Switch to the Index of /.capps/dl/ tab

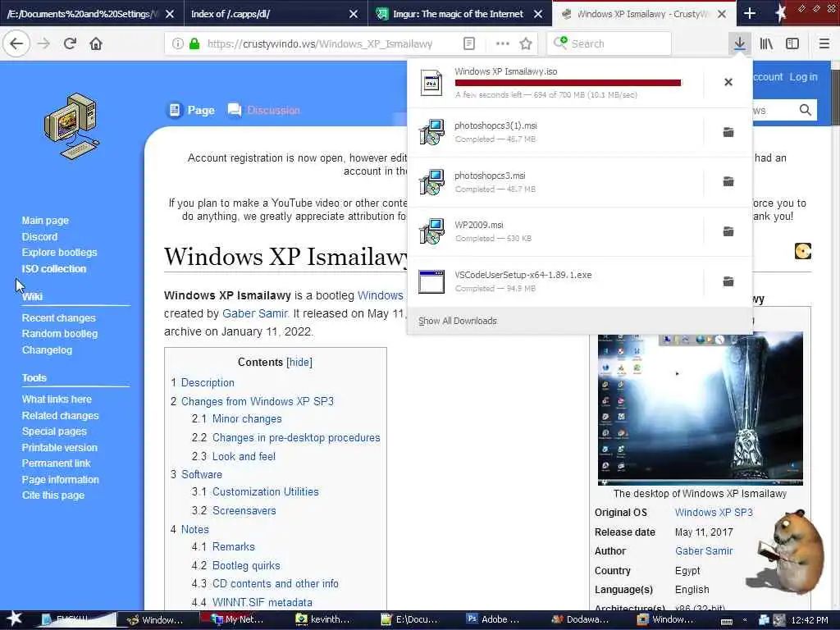point(276,13)
